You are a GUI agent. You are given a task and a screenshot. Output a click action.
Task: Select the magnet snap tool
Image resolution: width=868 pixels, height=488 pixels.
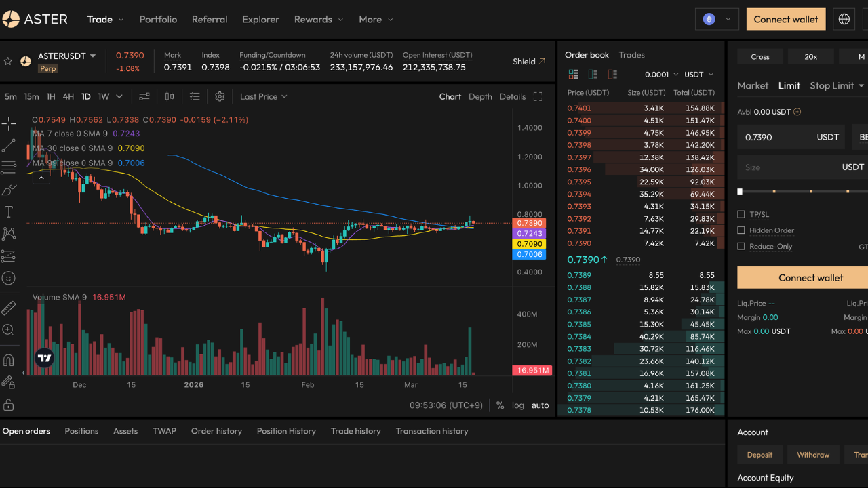coord(9,360)
